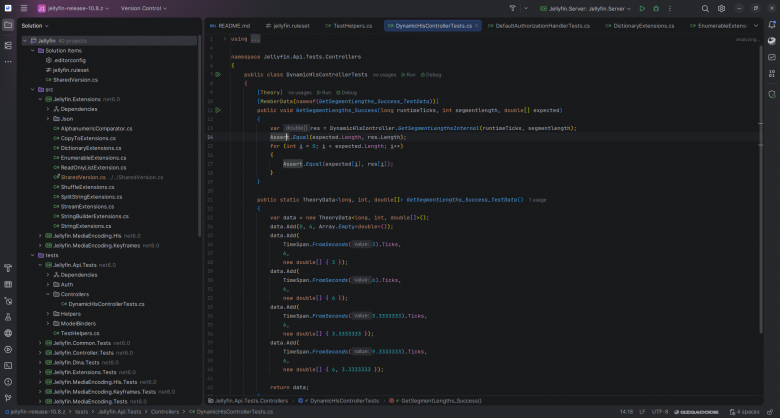Run Jellyfin.Server with green play icon
Viewport: 780px width, 418px height.
(x=642, y=8)
